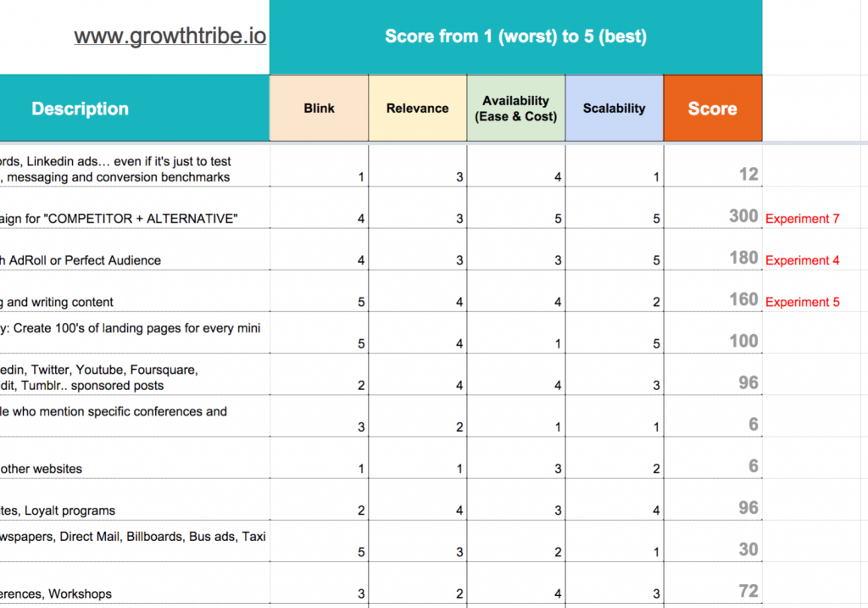
Task: Select the Scalability column header
Action: point(615,109)
